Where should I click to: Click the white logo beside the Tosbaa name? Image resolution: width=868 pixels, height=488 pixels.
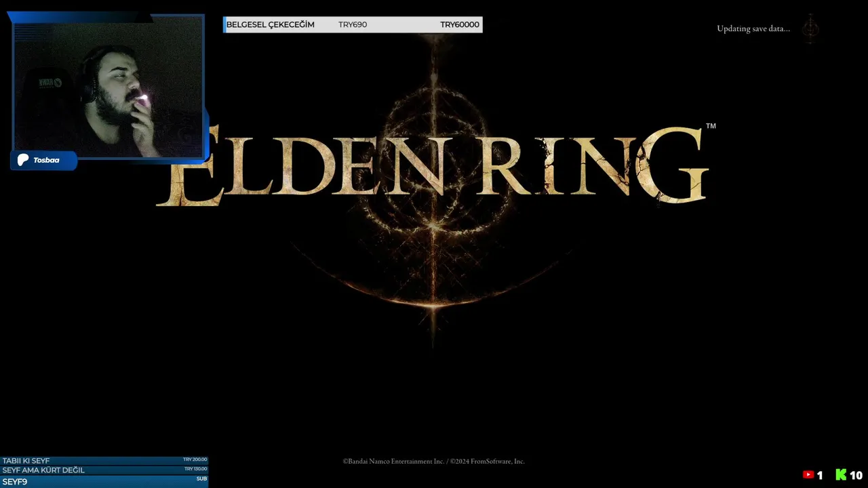pyautogui.click(x=23, y=160)
